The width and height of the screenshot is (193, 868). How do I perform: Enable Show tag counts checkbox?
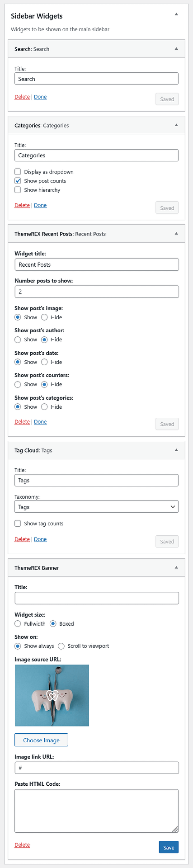[x=18, y=524]
